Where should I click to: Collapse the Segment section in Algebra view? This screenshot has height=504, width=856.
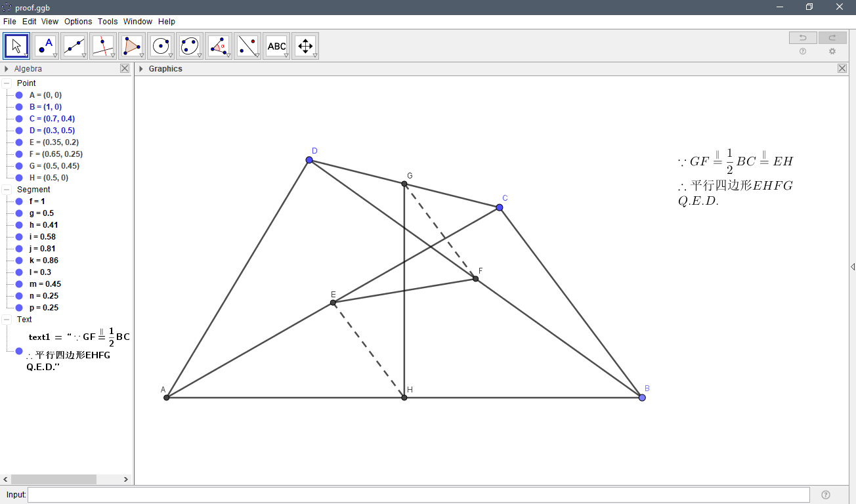[6, 189]
